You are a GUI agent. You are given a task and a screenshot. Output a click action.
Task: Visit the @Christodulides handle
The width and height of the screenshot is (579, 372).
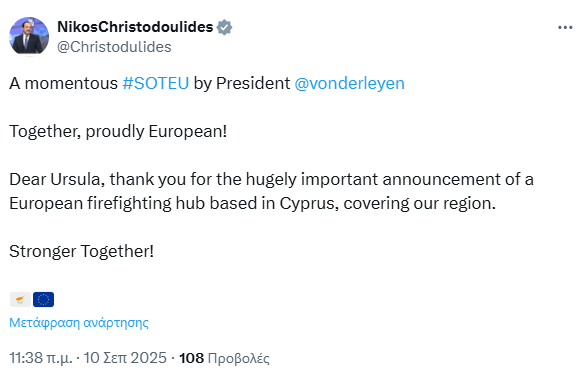(114, 47)
